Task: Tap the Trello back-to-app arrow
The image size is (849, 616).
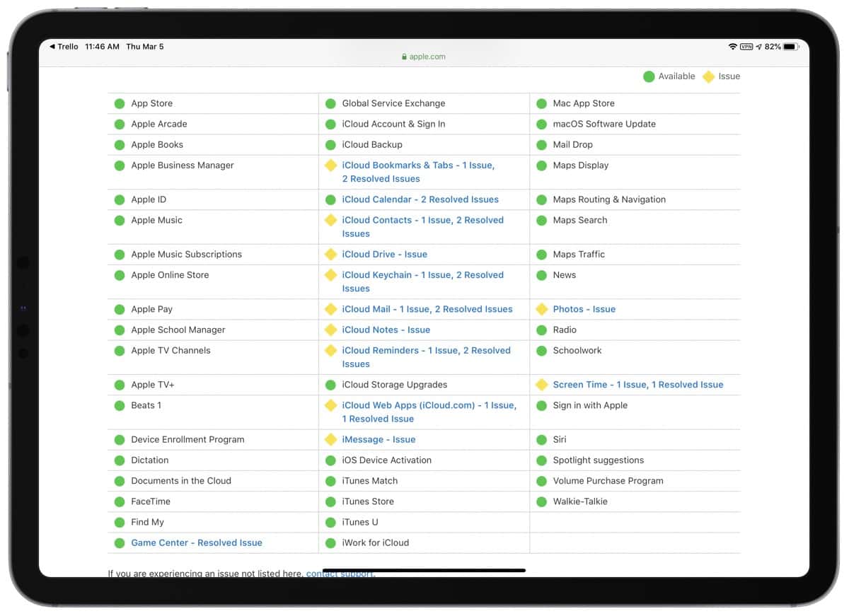Action: (52, 47)
